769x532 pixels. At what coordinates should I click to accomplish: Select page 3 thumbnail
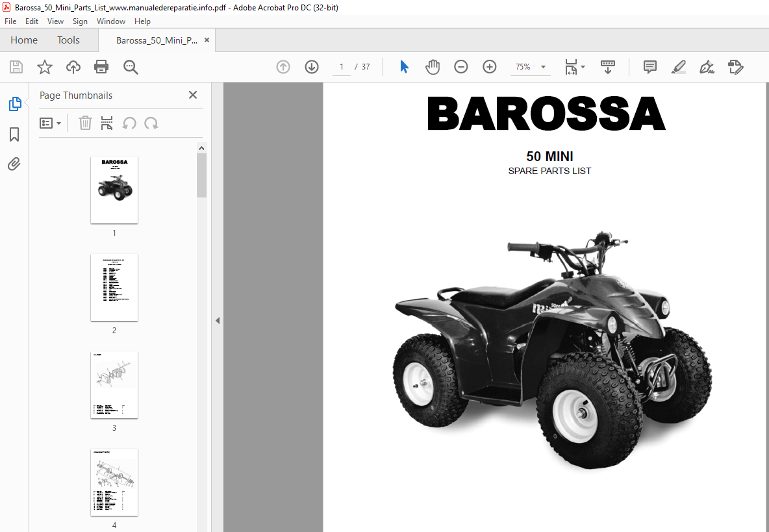tap(114, 385)
